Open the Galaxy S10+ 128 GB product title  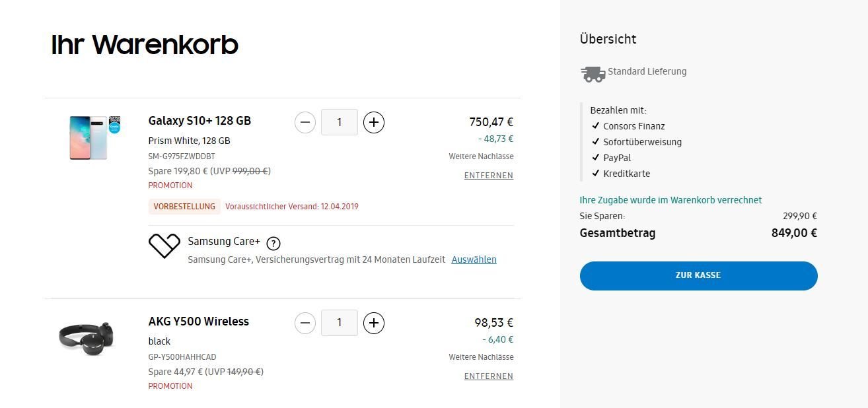pyautogui.click(x=199, y=121)
